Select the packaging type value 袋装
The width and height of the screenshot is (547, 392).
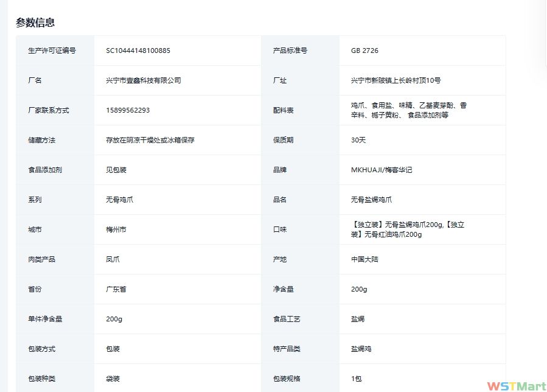tap(113, 379)
